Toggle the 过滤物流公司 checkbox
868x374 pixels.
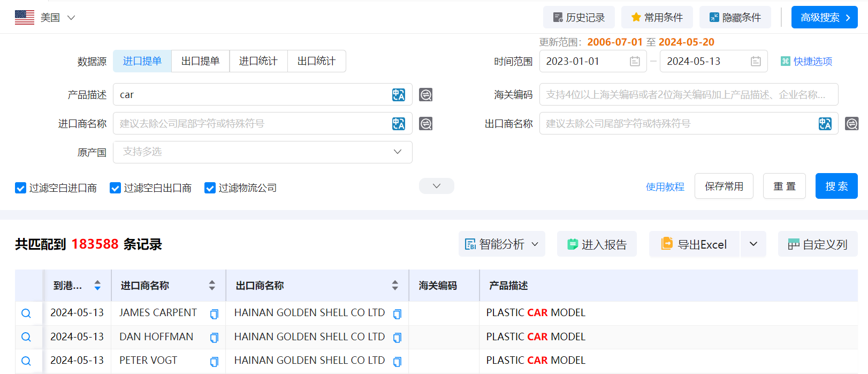pos(209,188)
